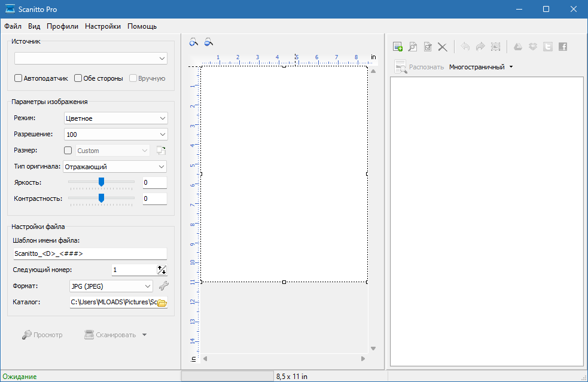Click the redo arrow icon
This screenshot has width=588, height=382.
(480, 47)
